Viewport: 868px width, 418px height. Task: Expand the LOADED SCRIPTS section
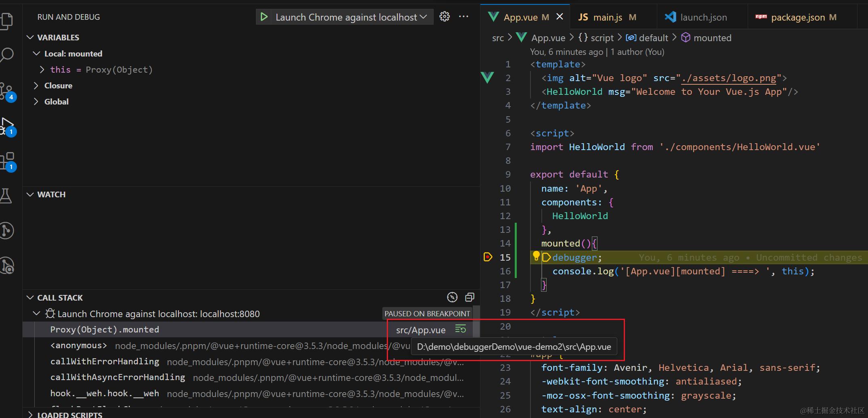tap(30, 414)
